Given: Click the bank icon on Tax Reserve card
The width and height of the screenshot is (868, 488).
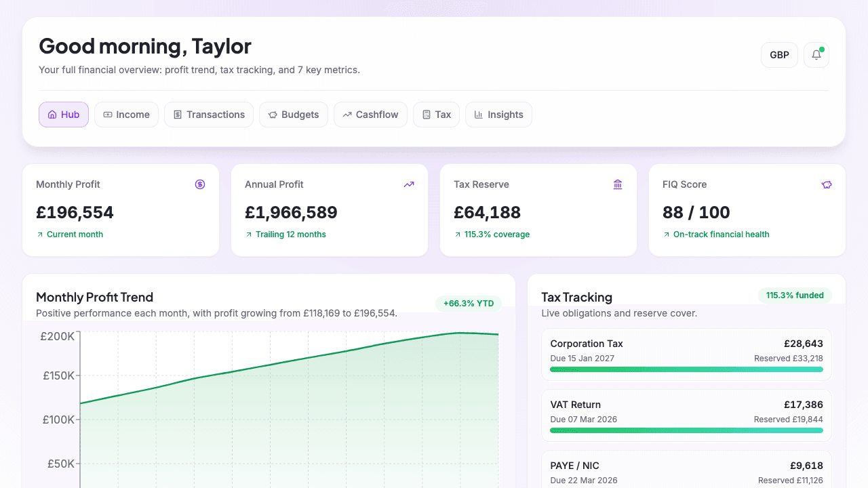Looking at the screenshot, I should tap(618, 184).
